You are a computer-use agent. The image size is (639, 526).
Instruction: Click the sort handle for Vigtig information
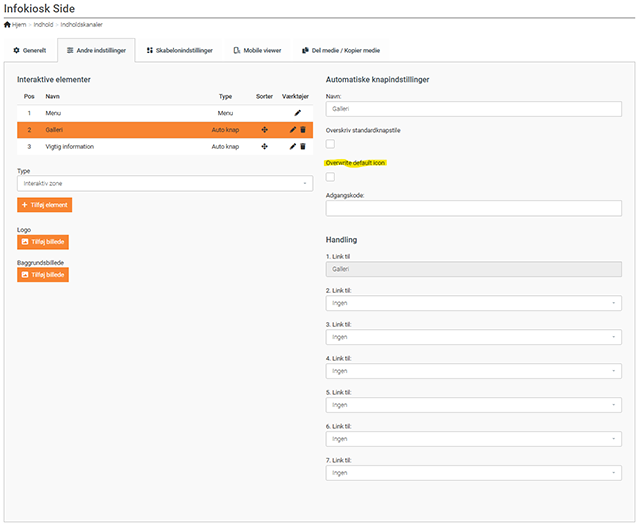[264, 146]
